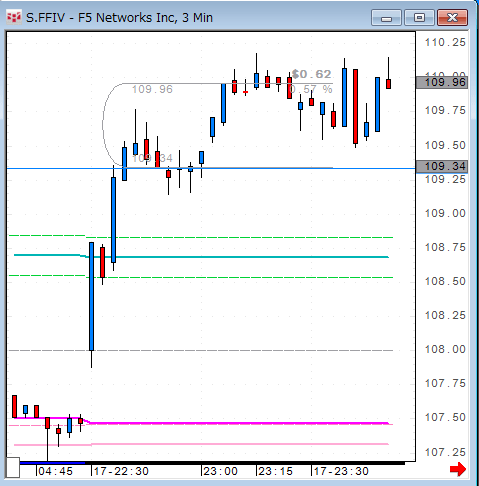Click the $0.62 measurement label
Screen dimensions: 479x486
[x=311, y=74]
